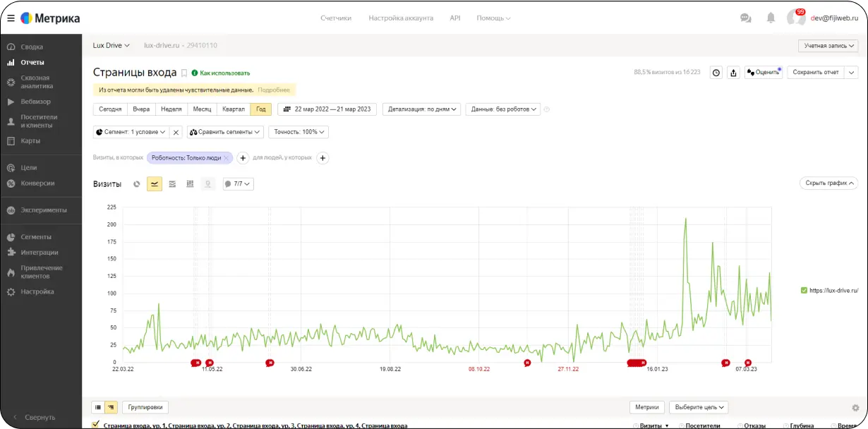Image resolution: width=868 pixels, height=429 pixels.
Task: Click the user avatar with 99 badge
Action: 796,18
